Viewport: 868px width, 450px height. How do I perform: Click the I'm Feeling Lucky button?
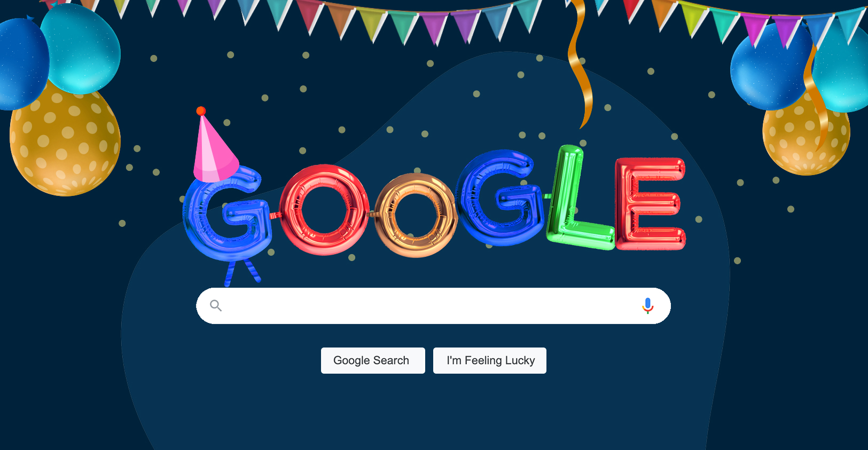pos(490,360)
